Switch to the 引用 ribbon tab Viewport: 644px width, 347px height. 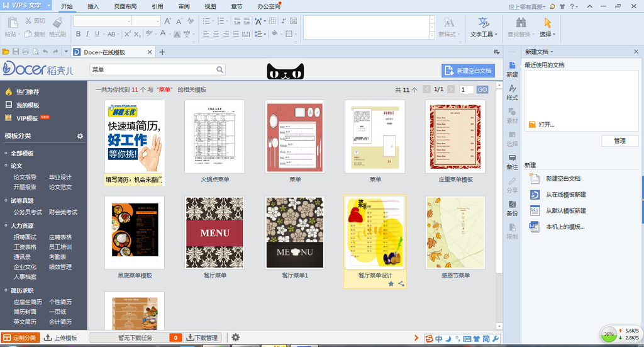point(157,6)
